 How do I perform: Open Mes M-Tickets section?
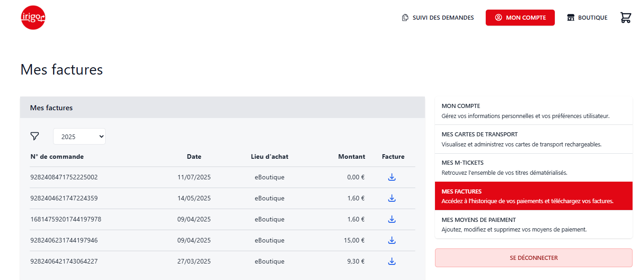coord(533,167)
